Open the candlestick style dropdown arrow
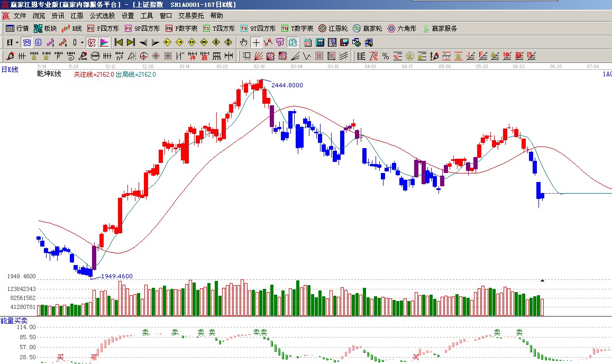Viewport: 612px width, 364px height. (81, 42)
